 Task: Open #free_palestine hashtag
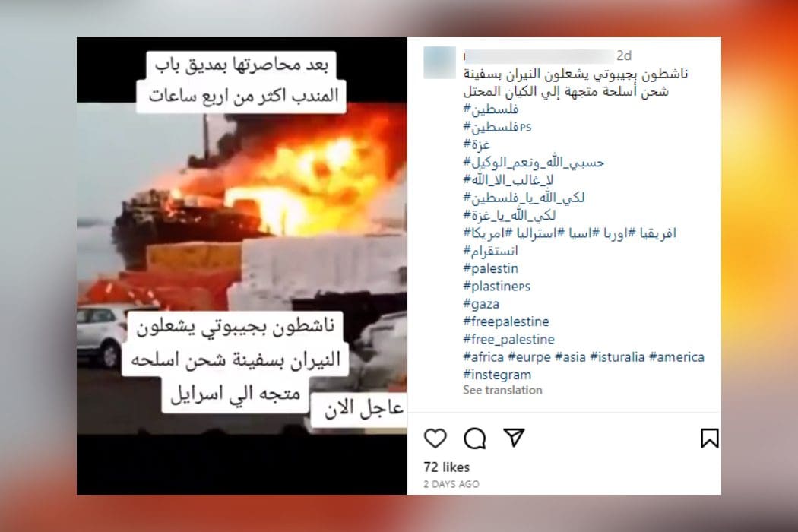pyautogui.click(x=509, y=340)
